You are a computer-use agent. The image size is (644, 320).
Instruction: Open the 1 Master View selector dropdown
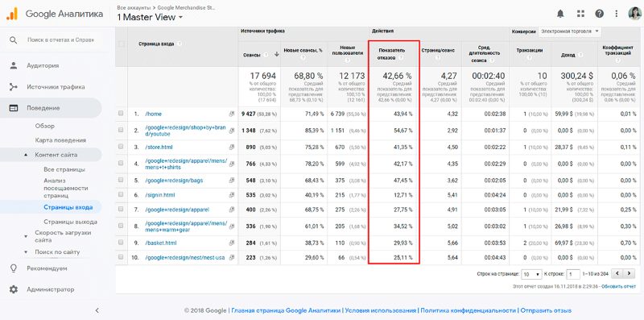pos(150,17)
